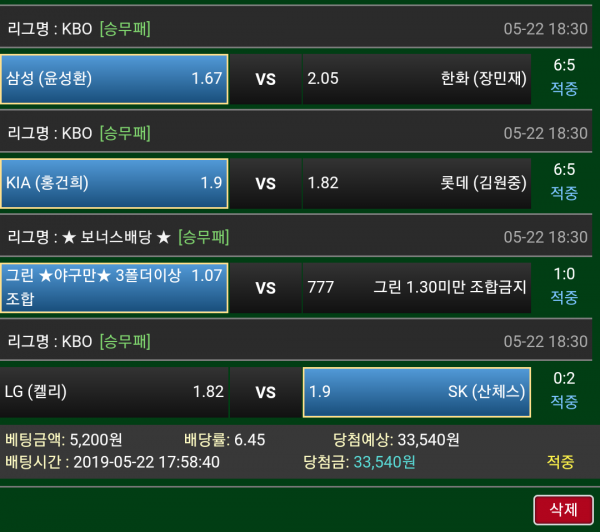Click the VS cell in 삼성-한화 row

pos(266,79)
